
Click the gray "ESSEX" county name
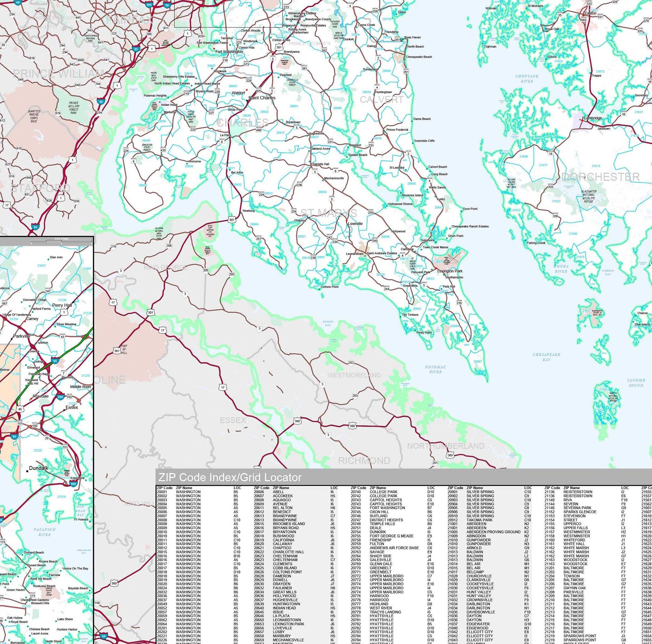[x=233, y=420]
